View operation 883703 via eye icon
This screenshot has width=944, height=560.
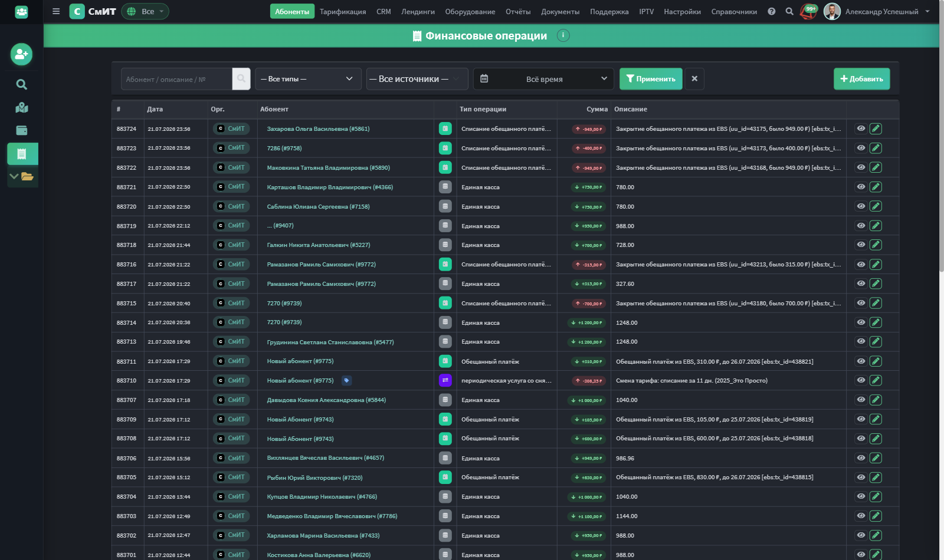(x=861, y=516)
